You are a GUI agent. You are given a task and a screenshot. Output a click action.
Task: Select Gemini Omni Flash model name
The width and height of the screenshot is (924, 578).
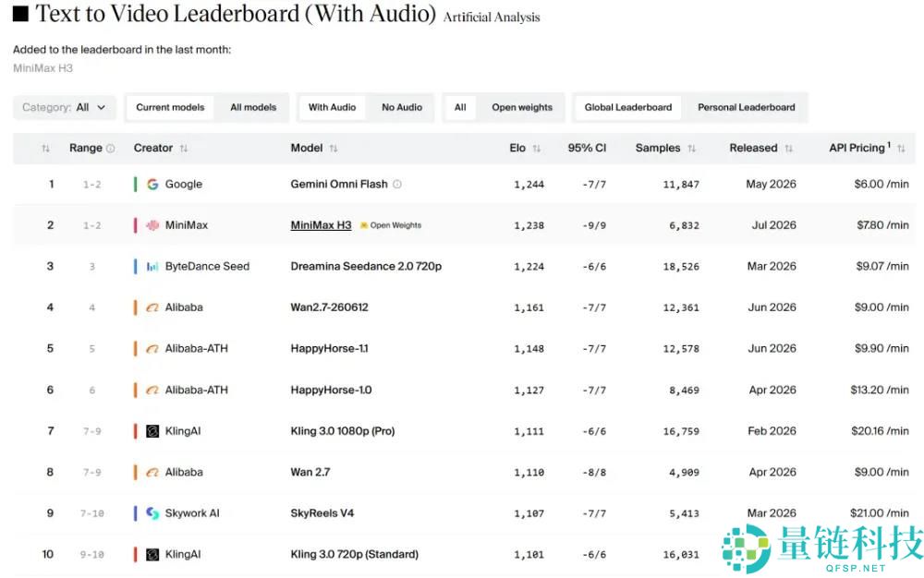(339, 185)
